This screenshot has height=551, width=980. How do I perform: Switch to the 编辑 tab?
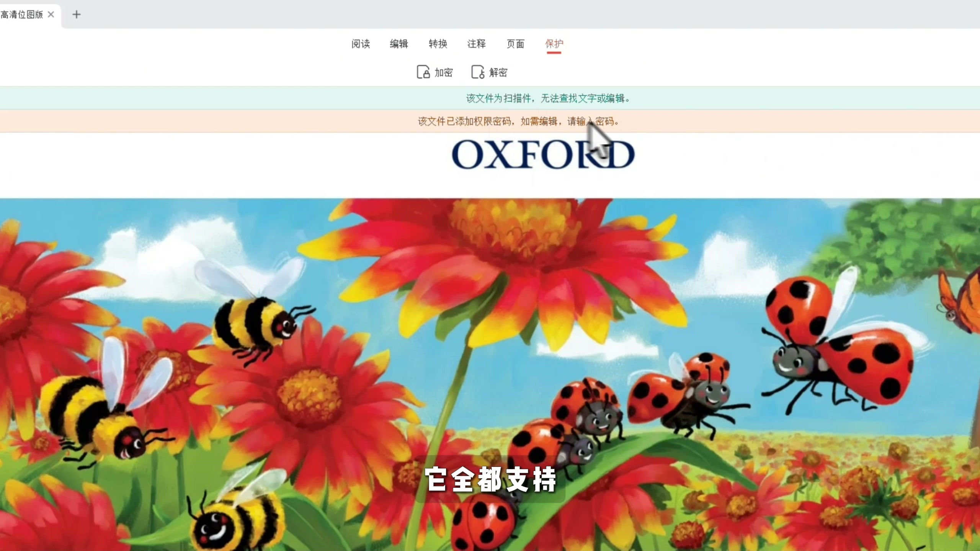[x=399, y=44]
